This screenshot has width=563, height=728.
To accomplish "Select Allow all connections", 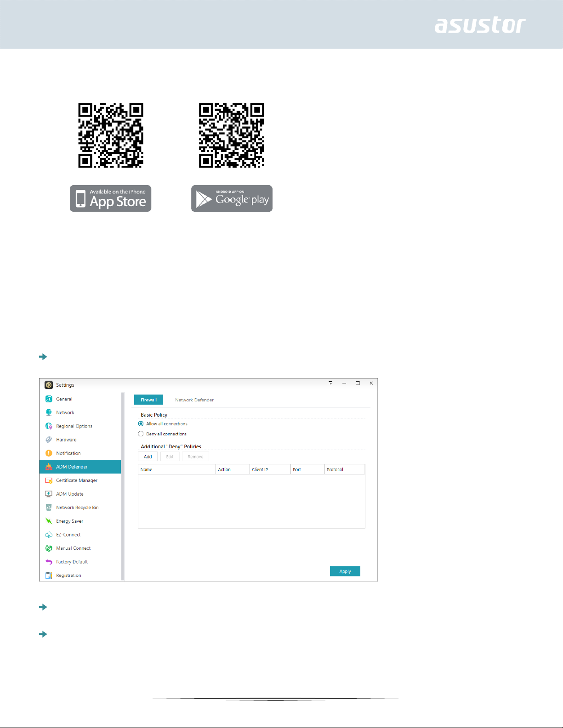I will coord(141,423).
